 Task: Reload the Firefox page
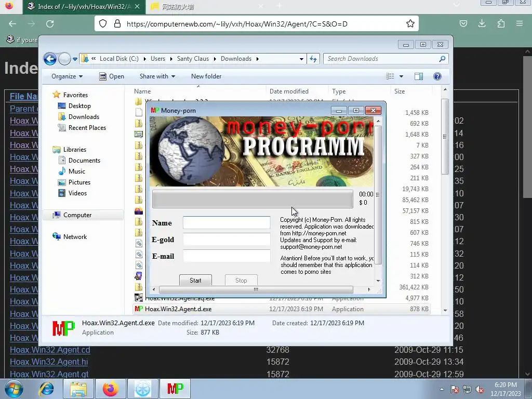[50, 24]
